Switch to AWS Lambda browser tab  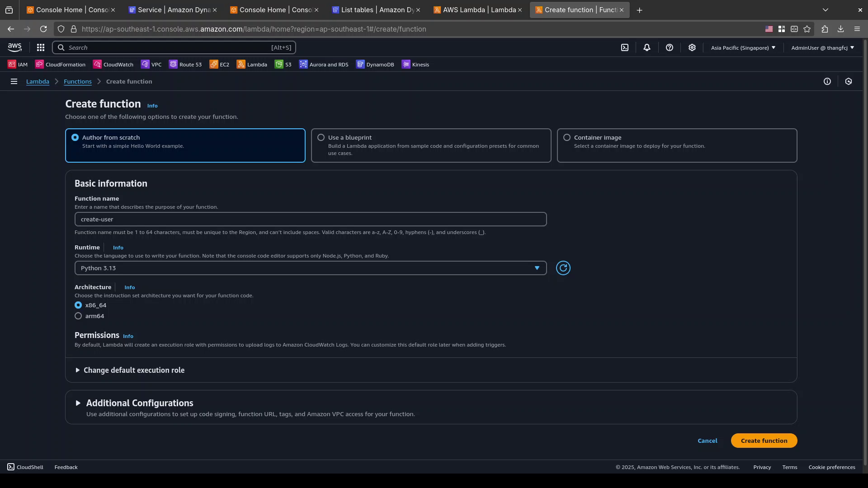[477, 10]
